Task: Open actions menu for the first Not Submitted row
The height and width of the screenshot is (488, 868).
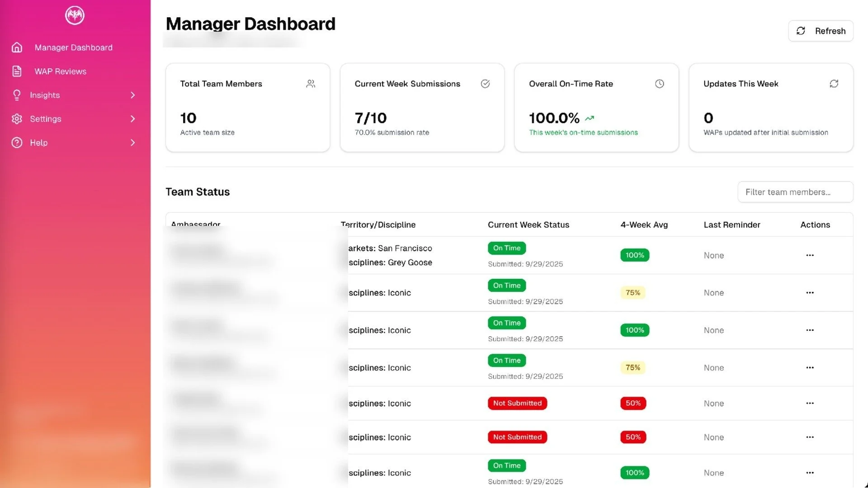Action: (810, 403)
